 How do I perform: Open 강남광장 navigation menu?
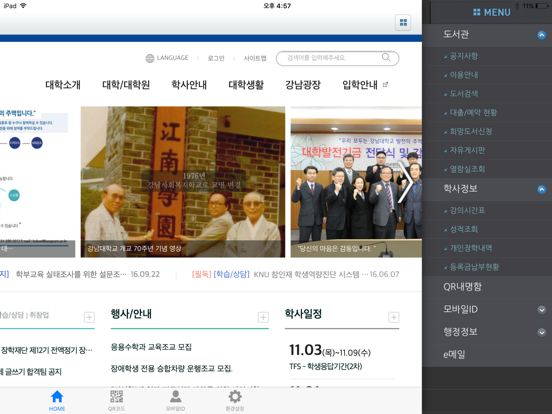(303, 85)
